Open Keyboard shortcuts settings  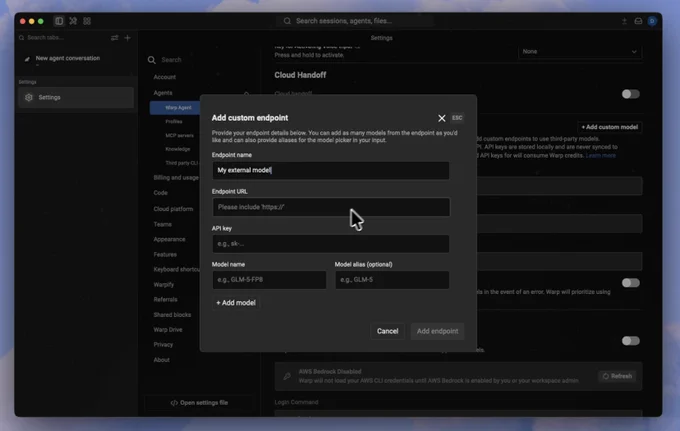click(177, 270)
